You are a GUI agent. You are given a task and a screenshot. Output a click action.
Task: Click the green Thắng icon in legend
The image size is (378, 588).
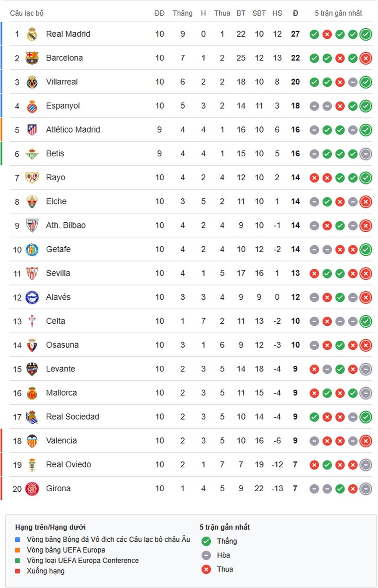click(206, 541)
